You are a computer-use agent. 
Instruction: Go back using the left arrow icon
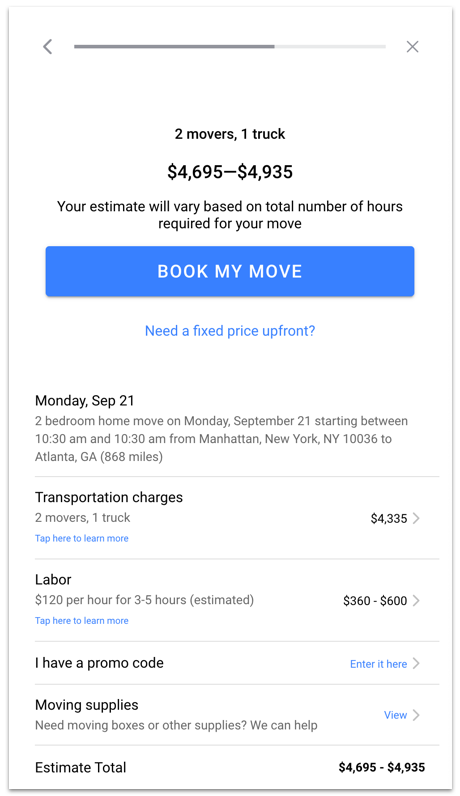48,47
